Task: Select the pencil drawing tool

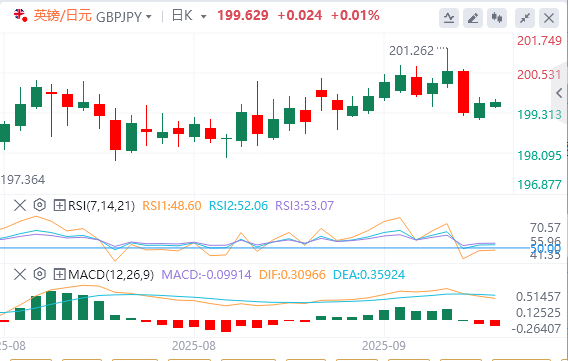Action: pos(473,18)
